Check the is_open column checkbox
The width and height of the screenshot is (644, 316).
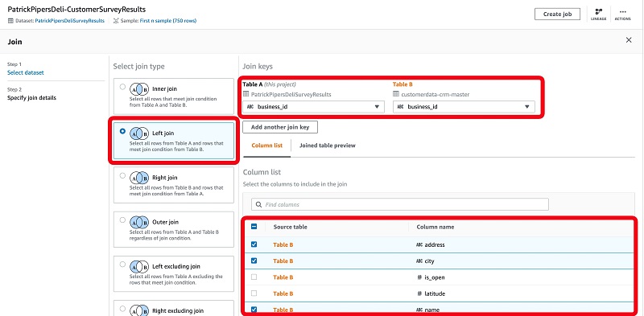(x=254, y=277)
